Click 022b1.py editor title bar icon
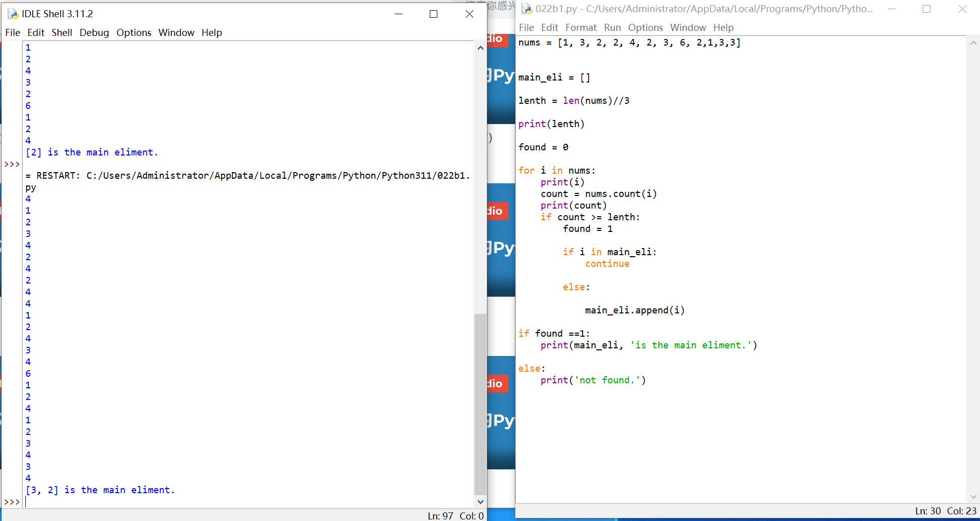Screen dimensions: 980x521 click(527, 9)
